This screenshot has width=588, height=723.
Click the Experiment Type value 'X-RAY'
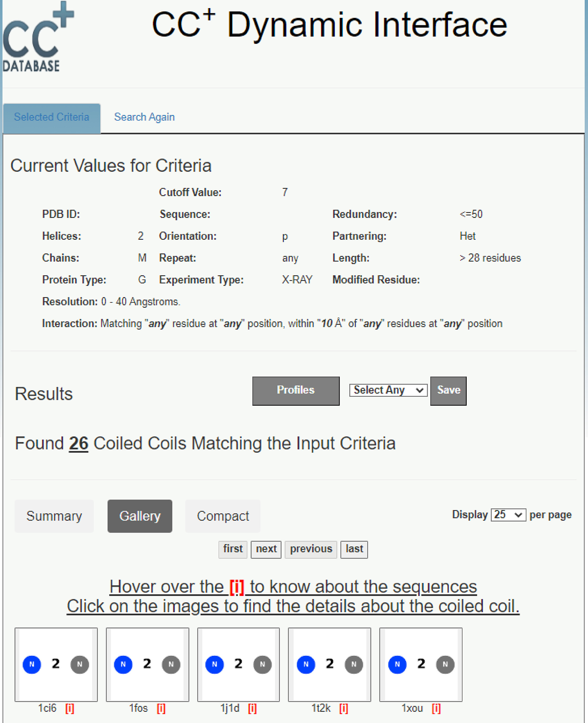(x=297, y=280)
